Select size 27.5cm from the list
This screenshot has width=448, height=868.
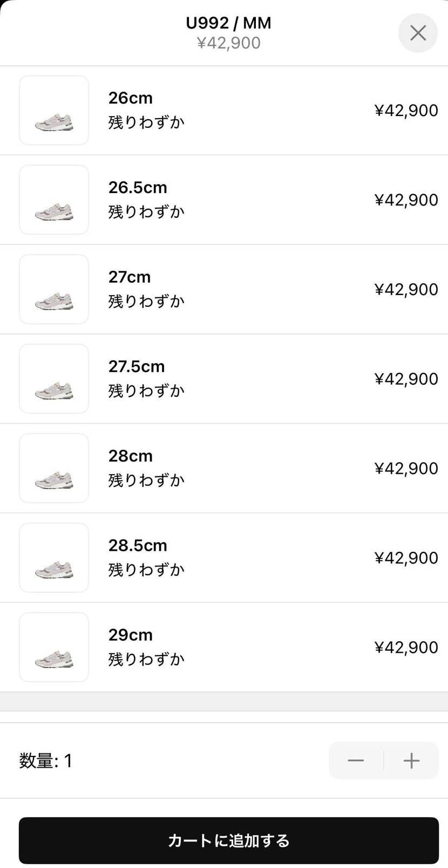tap(137, 367)
